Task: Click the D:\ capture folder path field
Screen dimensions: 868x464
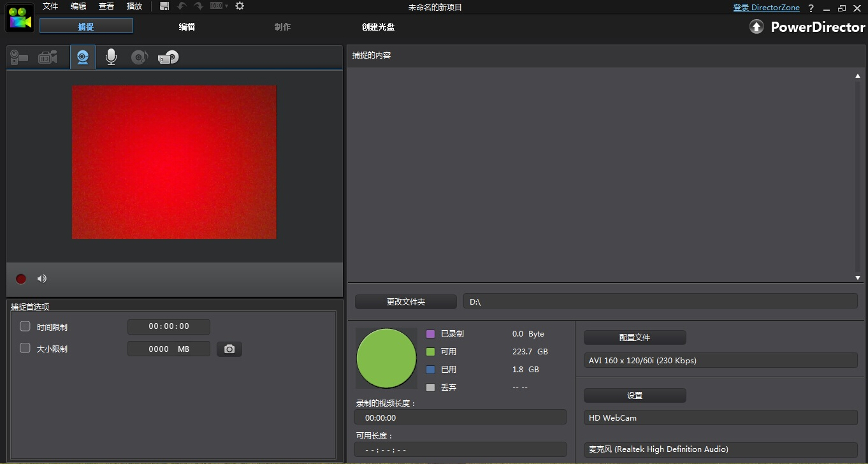Action: (660, 301)
